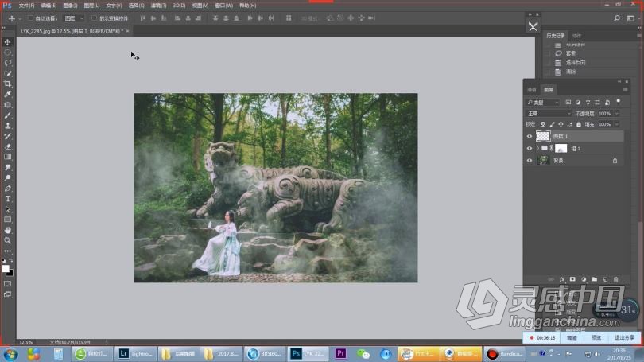Screen dimensions: 644x362
Task: Select the Crop tool
Action: [x=7, y=84]
